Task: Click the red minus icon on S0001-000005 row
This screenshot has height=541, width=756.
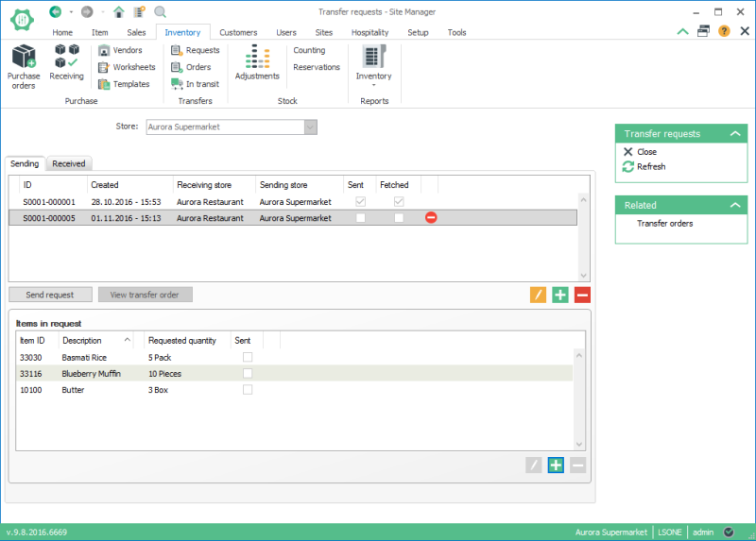Action: pyautogui.click(x=431, y=218)
